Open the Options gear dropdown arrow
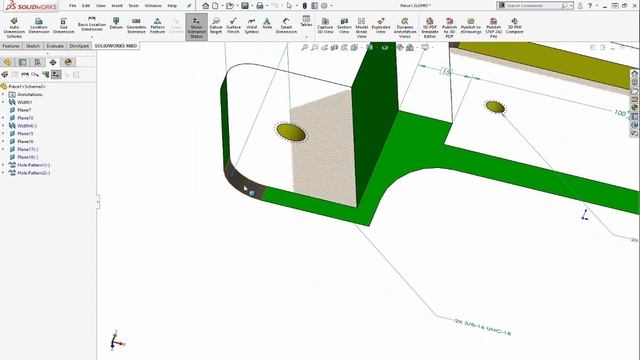 click(x=331, y=6)
